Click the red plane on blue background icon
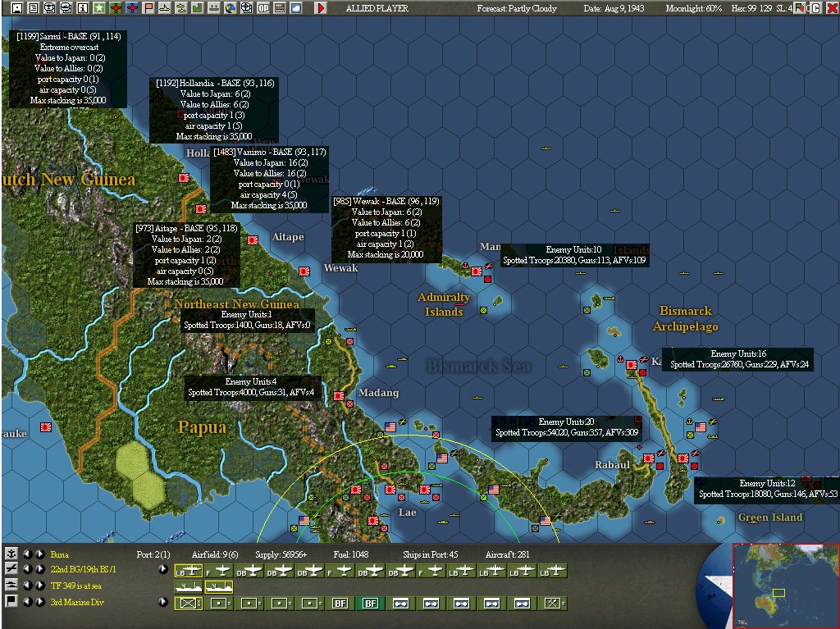840x629 pixels. click(132, 8)
